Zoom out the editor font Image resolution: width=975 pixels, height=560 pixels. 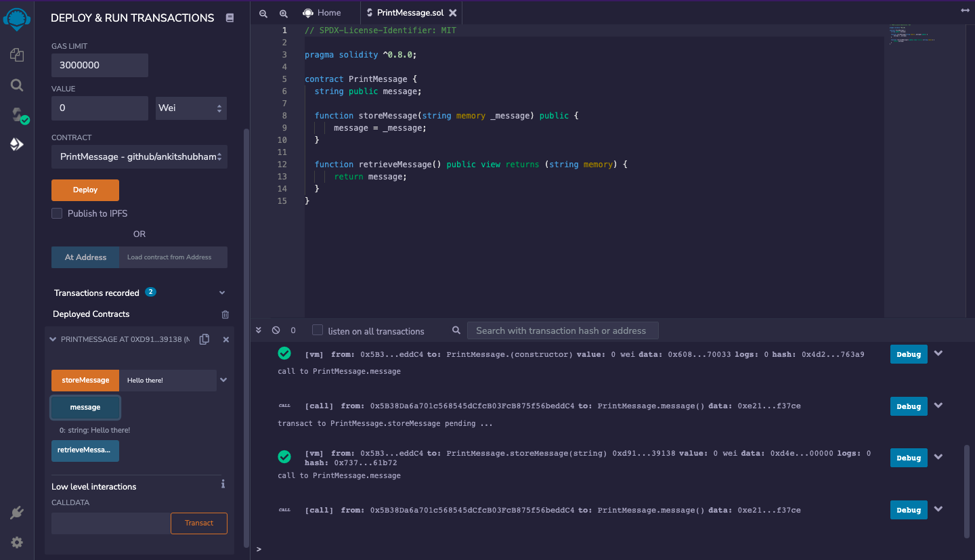click(x=263, y=13)
